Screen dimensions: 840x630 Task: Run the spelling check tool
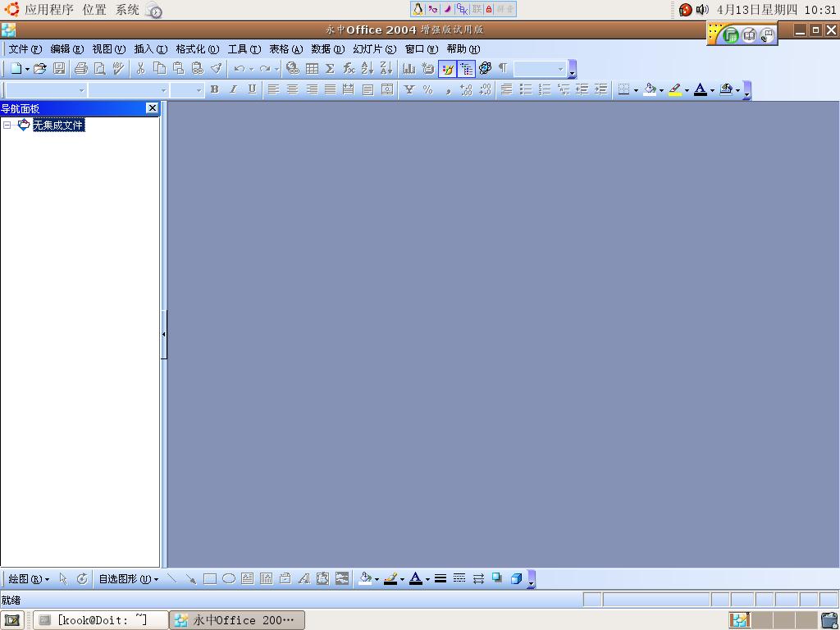[118, 69]
